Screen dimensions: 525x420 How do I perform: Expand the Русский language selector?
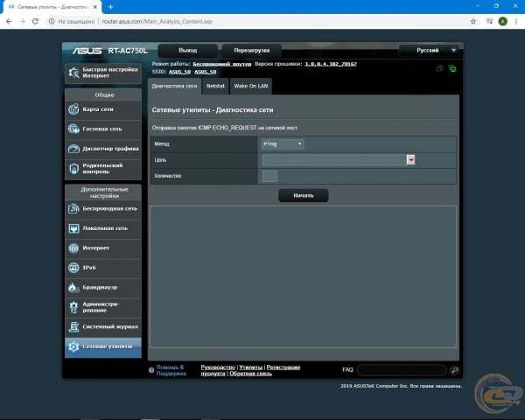(428, 51)
